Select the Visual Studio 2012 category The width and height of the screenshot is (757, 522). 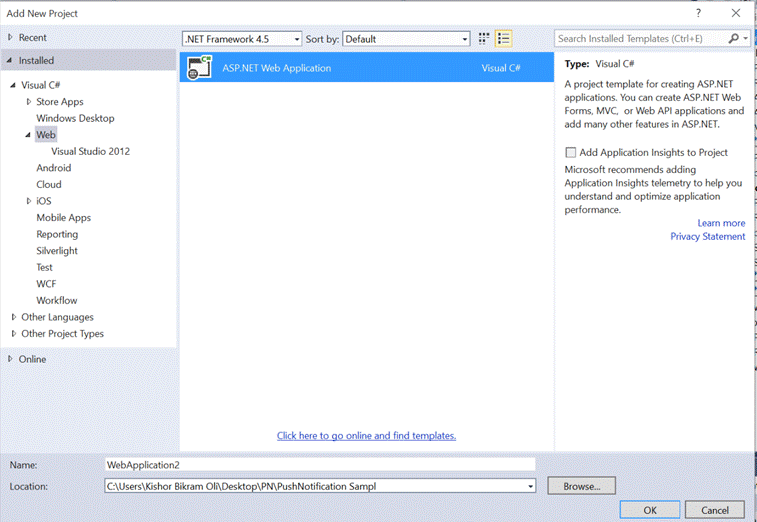(x=90, y=151)
